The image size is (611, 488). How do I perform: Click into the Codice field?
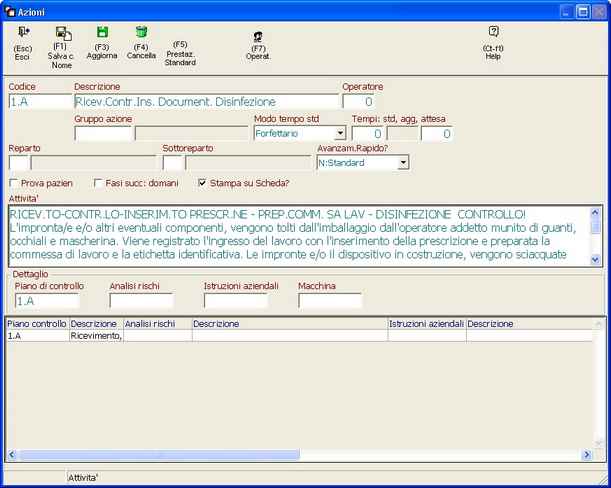pos(41,102)
